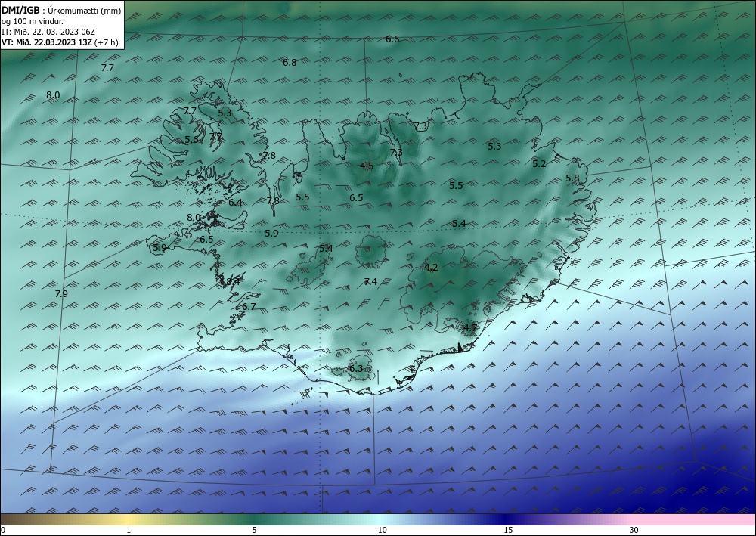Click the value 4.5 on the map
Image resolution: width=756 pixels, height=536 pixels.
(x=367, y=166)
